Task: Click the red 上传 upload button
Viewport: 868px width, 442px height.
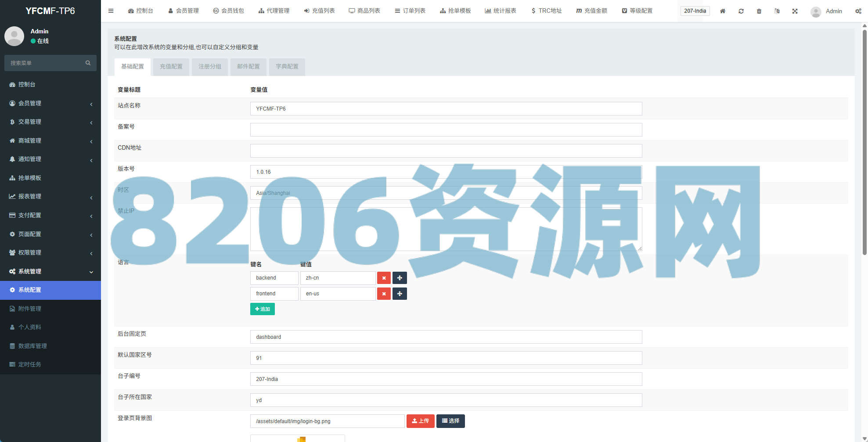Action: (x=420, y=421)
